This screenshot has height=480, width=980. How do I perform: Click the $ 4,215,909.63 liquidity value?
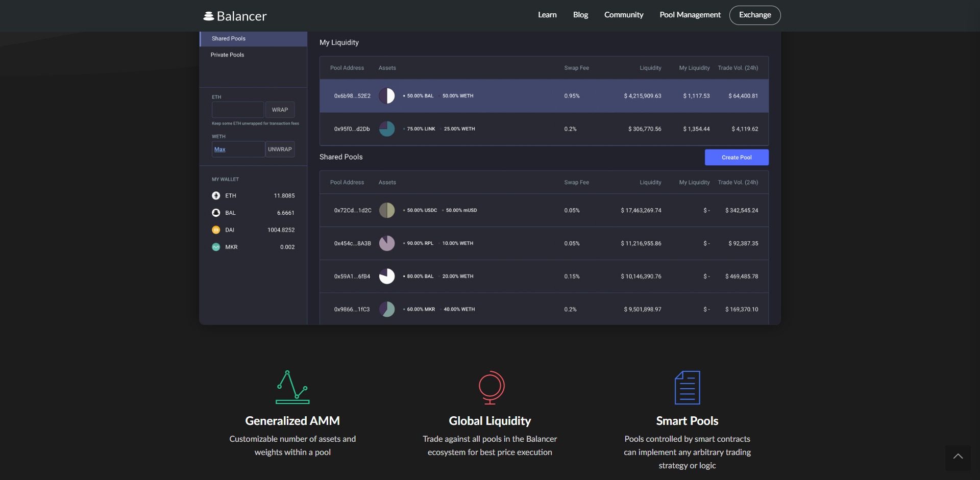tap(643, 96)
